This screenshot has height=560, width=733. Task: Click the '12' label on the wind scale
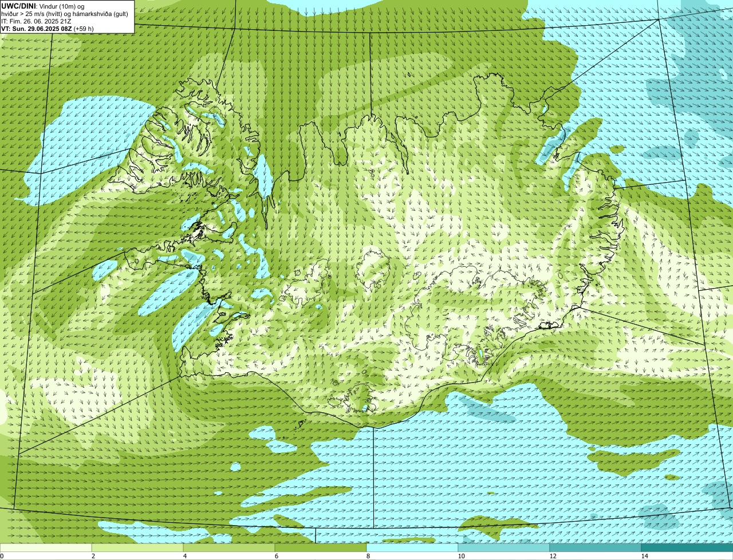tap(553, 556)
